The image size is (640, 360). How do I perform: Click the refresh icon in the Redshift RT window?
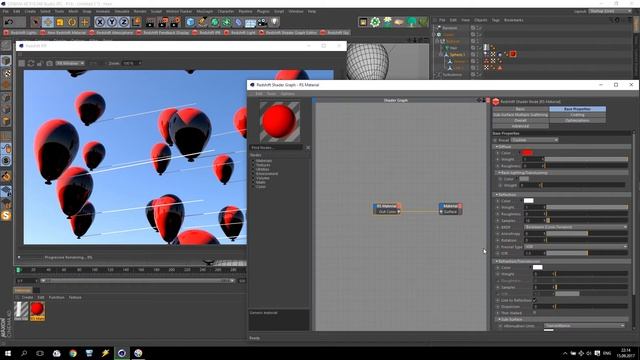click(31, 63)
